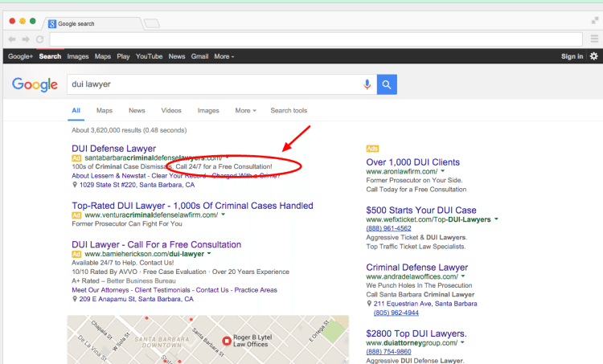Click the voice search microphone icon
Image resolution: width=603 pixels, height=364 pixels.
pyautogui.click(x=367, y=84)
